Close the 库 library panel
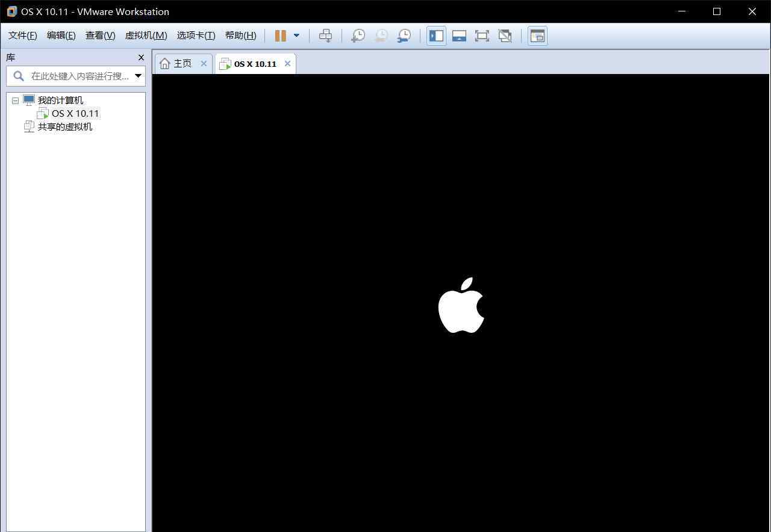 [141, 57]
